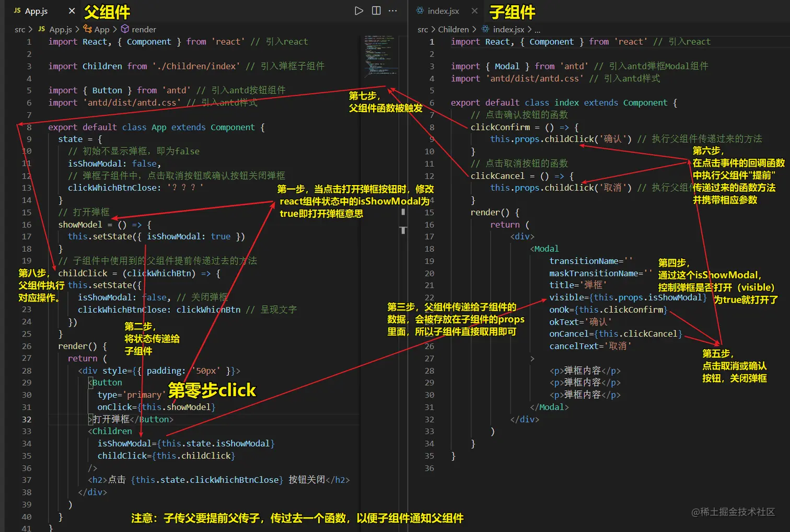Click line number 36 in index.jsx gutter
Viewport: 790px width, 532px height.
tap(429, 468)
